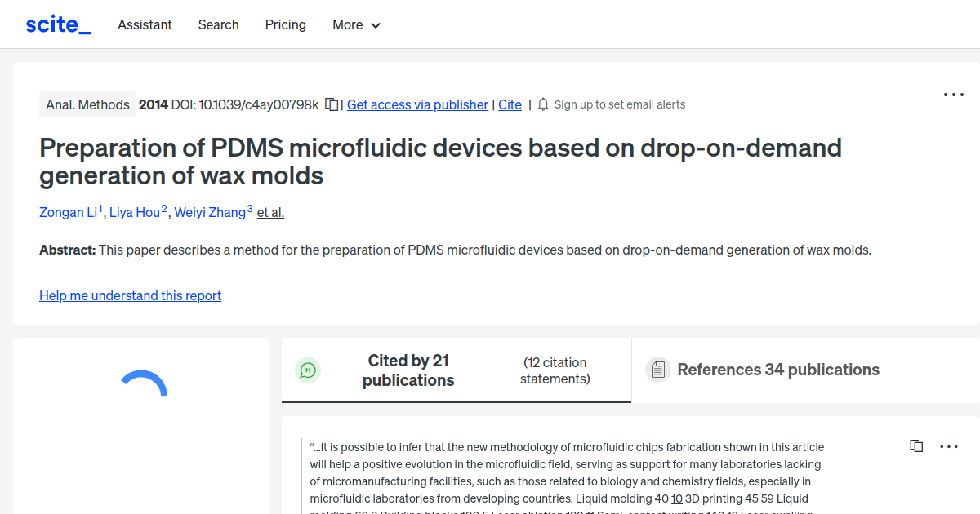980x514 pixels.
Task: Click "Help me understand this report"
Action: point(130,295)
